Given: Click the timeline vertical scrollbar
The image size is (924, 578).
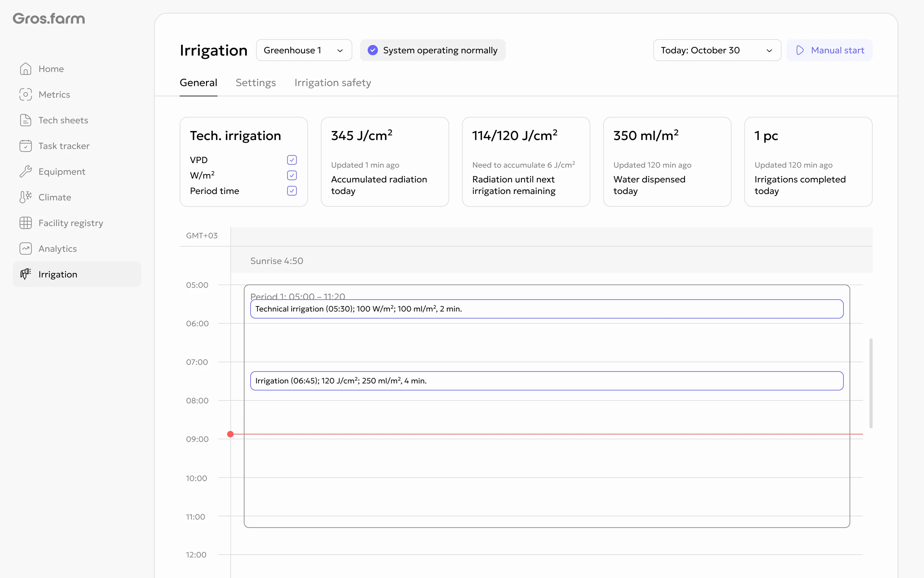Looking at the screenshot, I should [x=871, y=383].
